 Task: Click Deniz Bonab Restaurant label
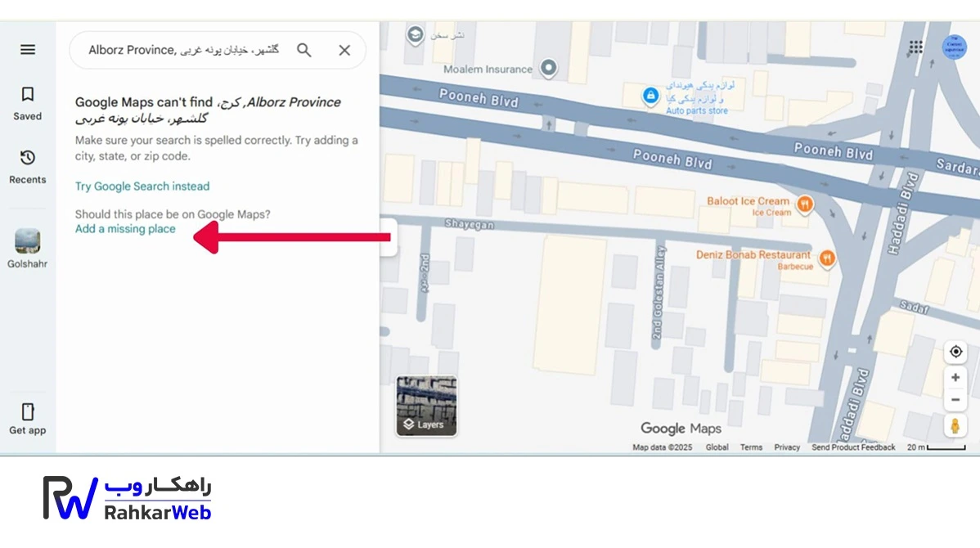point(753,255)
